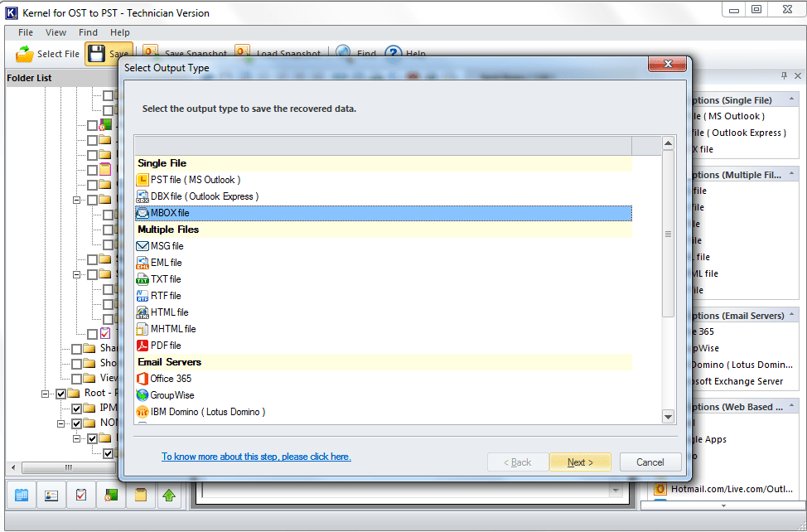The width and height of the screenshot is (807, 532).
Task: Click the green up arrow bottom icon
Action: pos(169,495)
